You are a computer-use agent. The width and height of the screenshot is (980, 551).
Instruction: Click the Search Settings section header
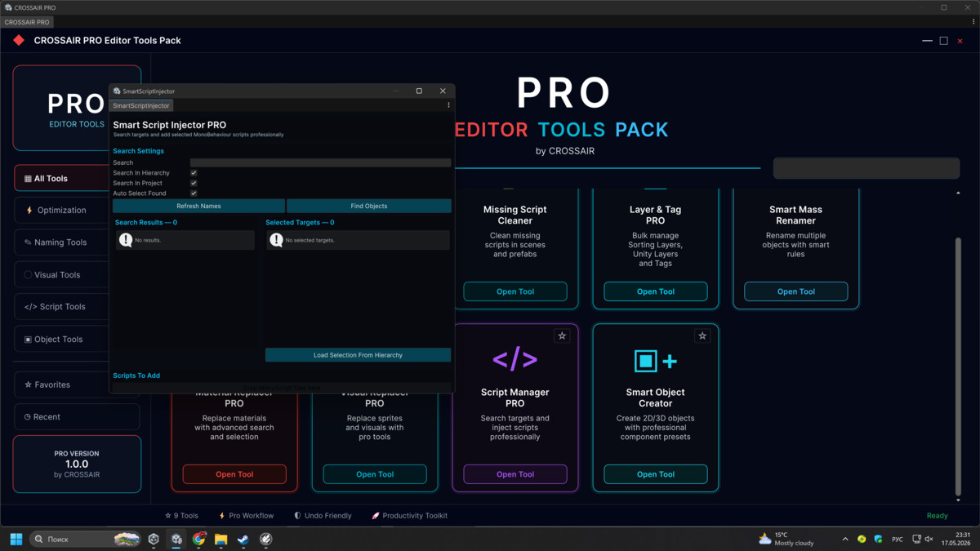(138, 151)
